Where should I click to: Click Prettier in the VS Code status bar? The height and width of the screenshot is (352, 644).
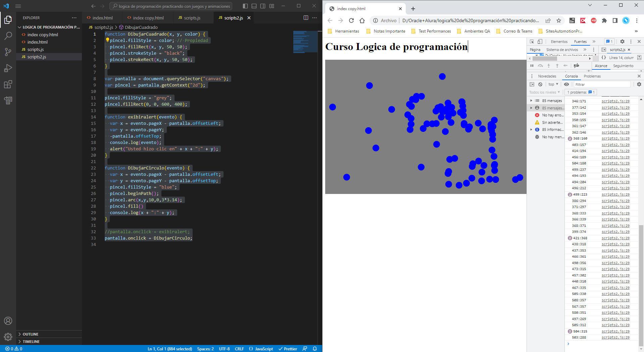[x=288, y=349]
